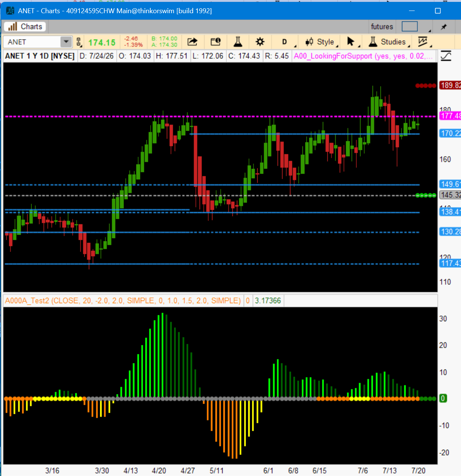The image size is (461, 476).
Task: Open the alert calendar icon with exclamation
Action: (x=215, y=42)
